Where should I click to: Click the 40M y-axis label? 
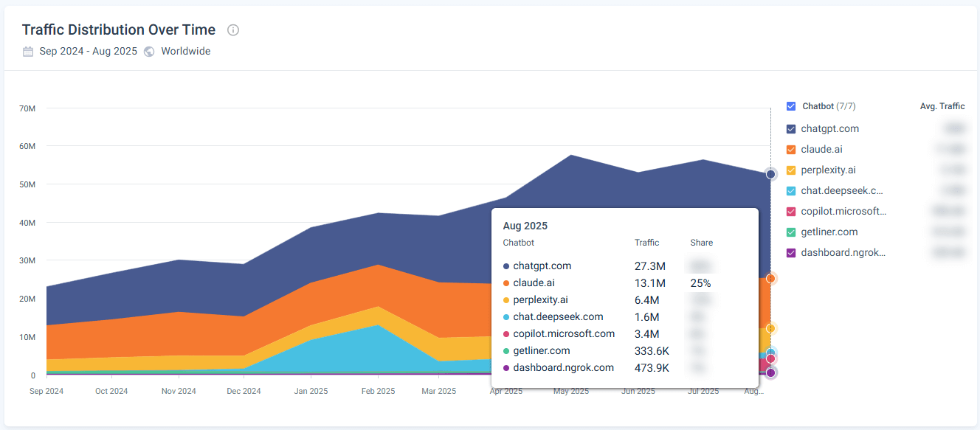[27, 223]
